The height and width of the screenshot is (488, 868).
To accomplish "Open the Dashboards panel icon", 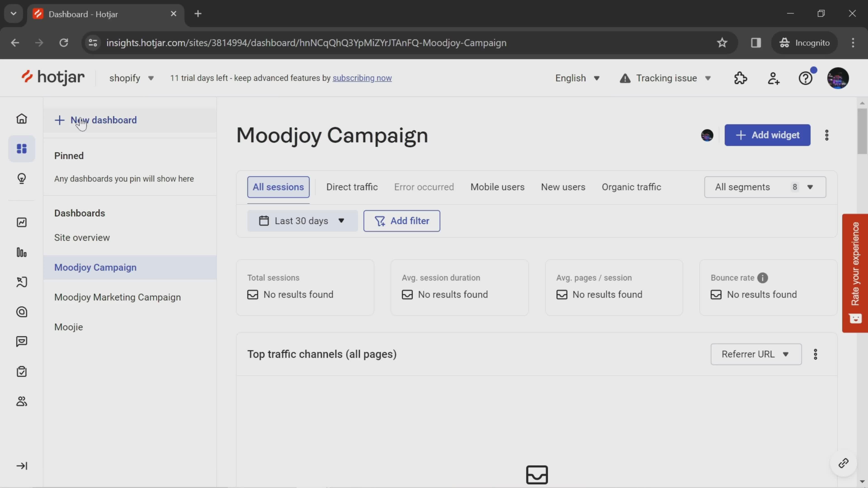I will [x=21, y=148].
